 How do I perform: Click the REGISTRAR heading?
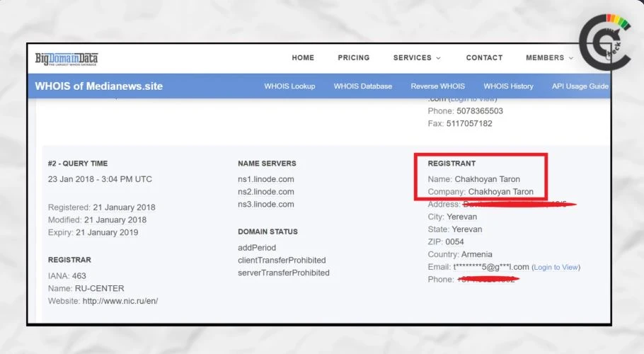pyautogui.click(x=69, y=260)
